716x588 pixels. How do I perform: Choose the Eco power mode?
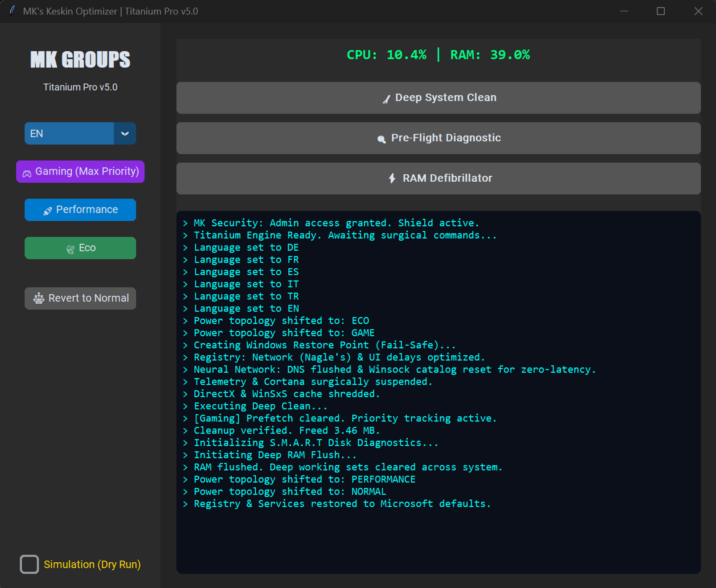point(80,248)
